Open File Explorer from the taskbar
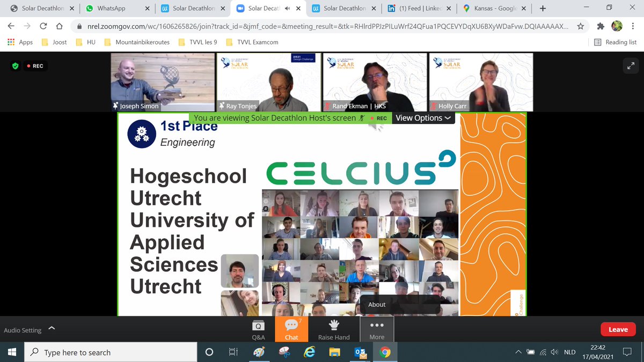 pyautogui.click(x=334, y=352)
